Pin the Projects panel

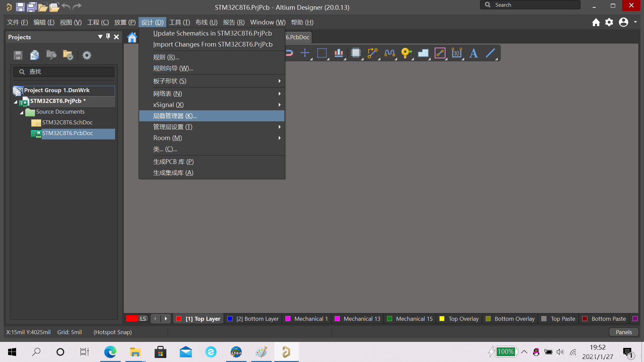[x=108, y=37]
